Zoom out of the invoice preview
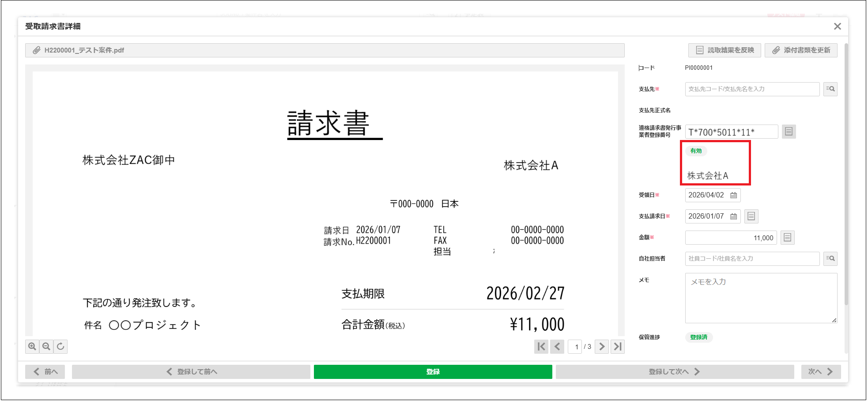 [x=46, y=347]
